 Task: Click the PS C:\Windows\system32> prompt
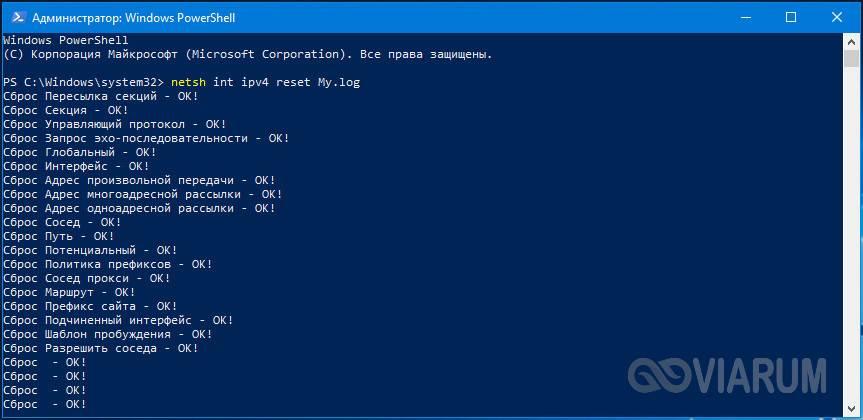tap(84, 83)
